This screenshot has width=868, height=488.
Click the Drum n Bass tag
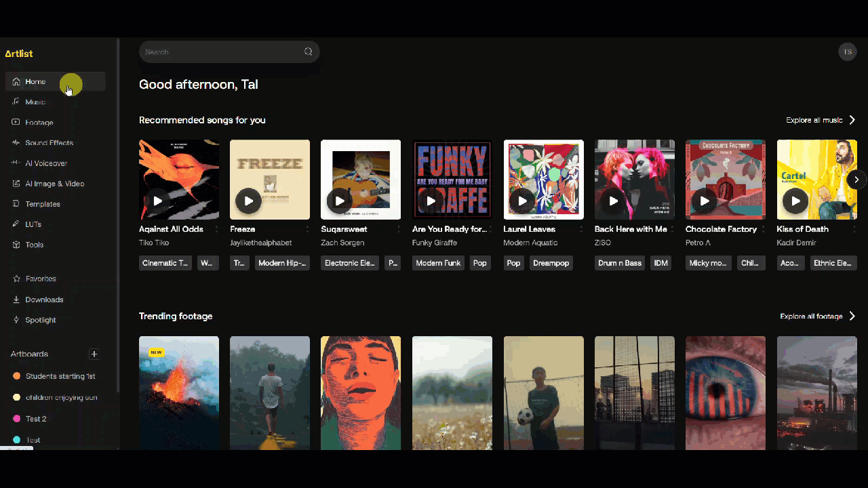click(620, 263)
